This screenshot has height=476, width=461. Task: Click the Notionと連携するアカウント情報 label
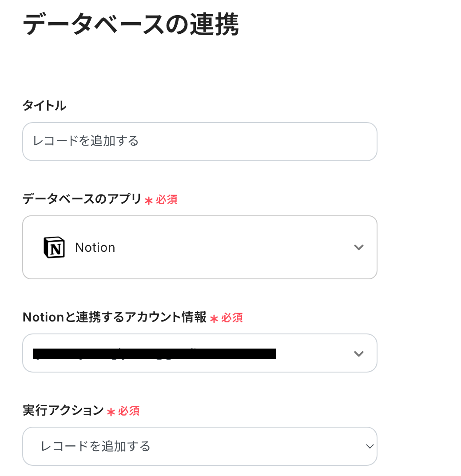coord(114,317)
